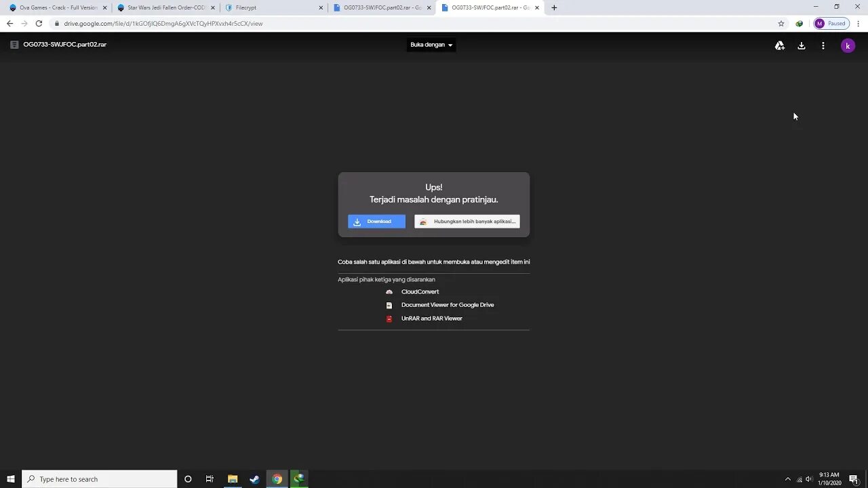Open the taskbar clock showing 9:13 AM

pos(831,479)
